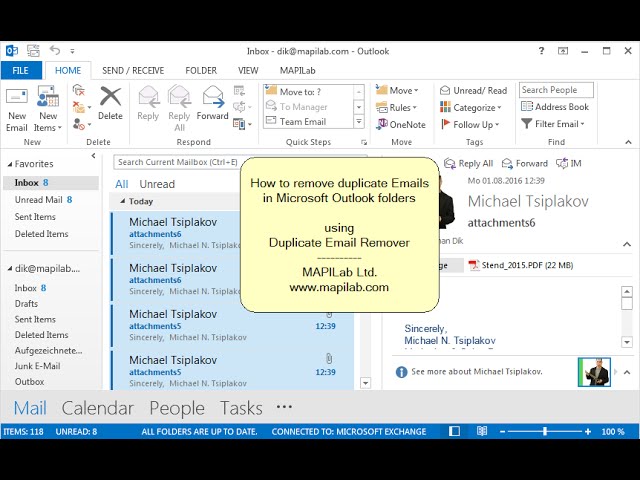The height and width of the screenshot is (480, 640).
Task: Select Unread Mail folder
Action: (x=51, y=200)
